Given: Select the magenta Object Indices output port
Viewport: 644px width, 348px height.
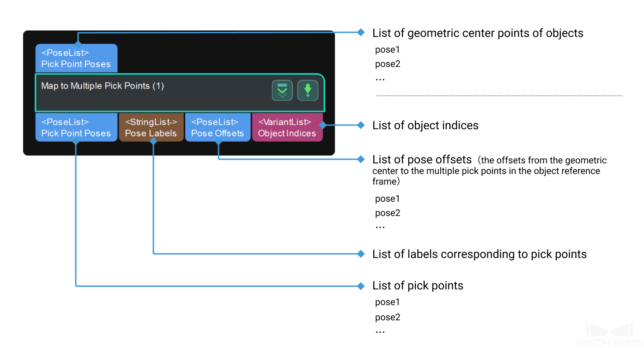Looking at the screenshot, I should click(287, 128).
